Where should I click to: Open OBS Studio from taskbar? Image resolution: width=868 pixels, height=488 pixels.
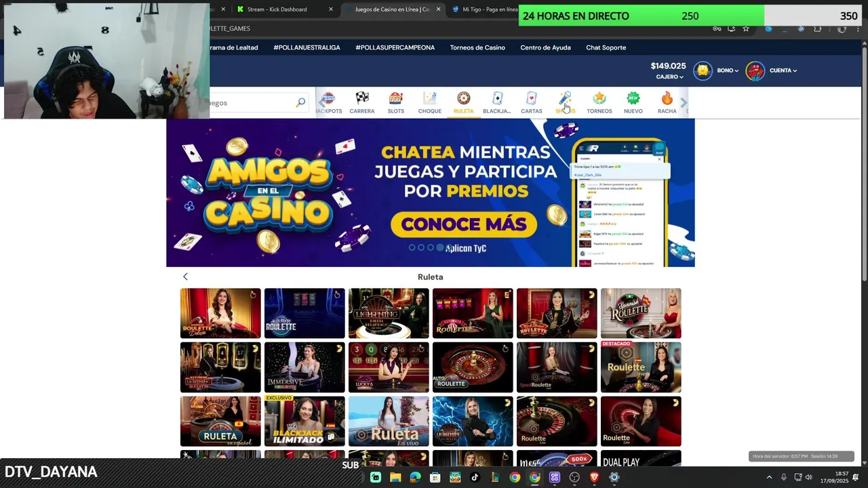574,477
